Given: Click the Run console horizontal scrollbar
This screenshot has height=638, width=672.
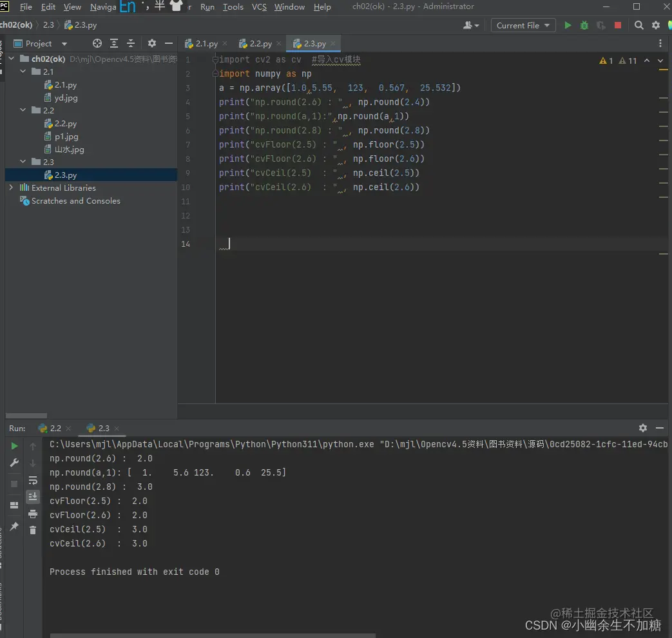Looking at the screenshot, I should pyautogui.click(x=213, y=635).
